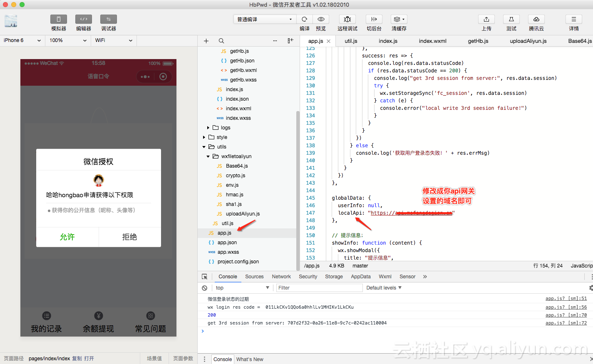Image resolution: width=593 pixels, height=364 pixels.
Task: Click the test flask icon (测试)
Action: click(x=511, y=19)
